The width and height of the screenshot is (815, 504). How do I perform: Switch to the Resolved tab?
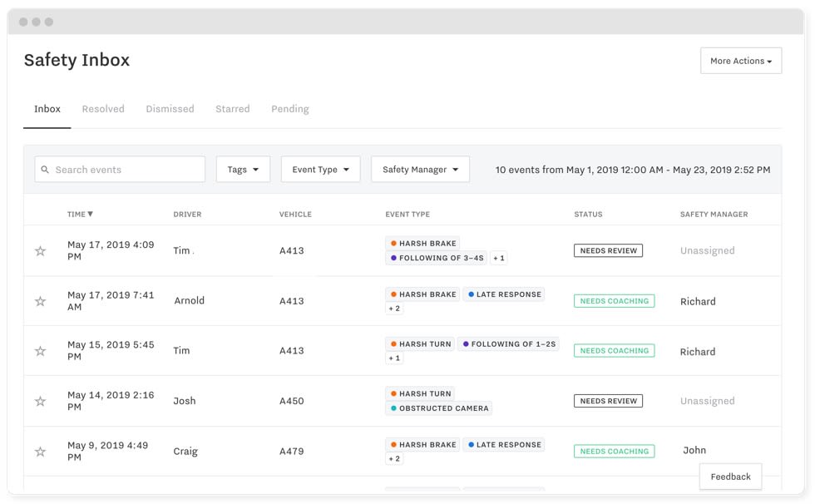pos(103,109)
